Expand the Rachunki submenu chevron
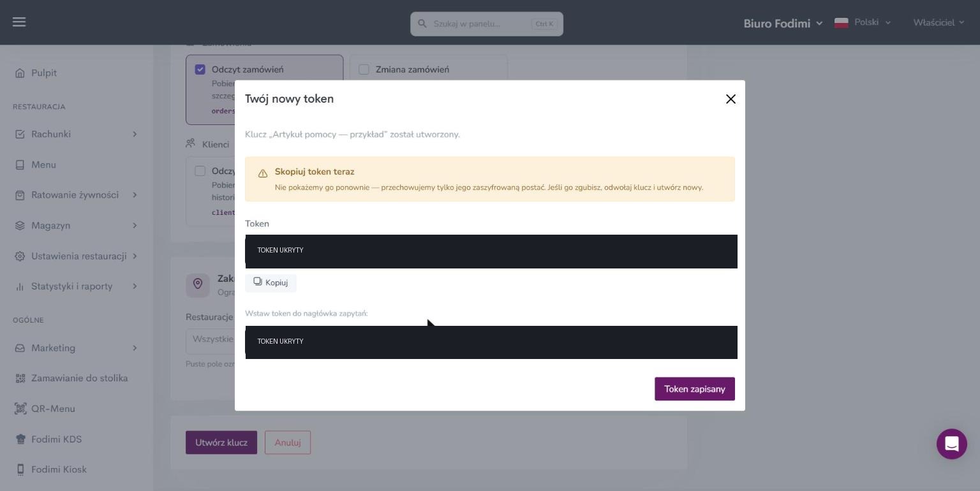 coord(135,134)
